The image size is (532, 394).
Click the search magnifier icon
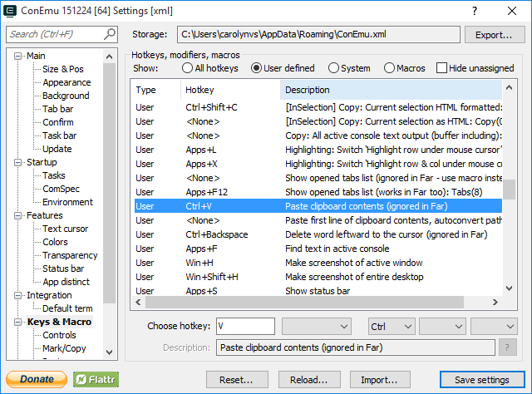tap(109, 34)
